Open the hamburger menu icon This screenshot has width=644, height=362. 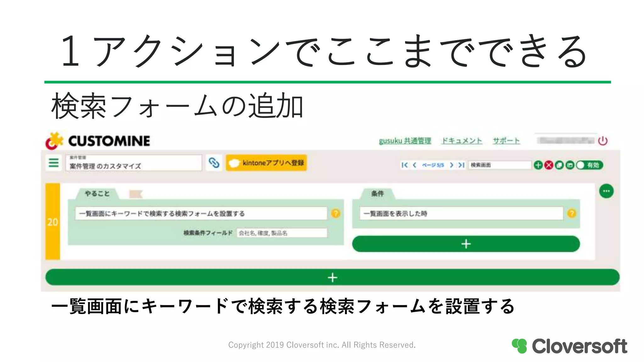click(x=53, y=163)
